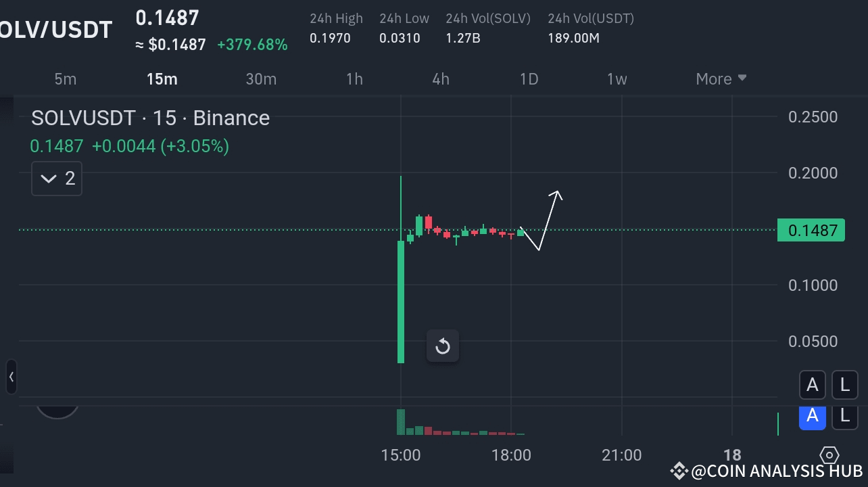Click the green 0.1487 price label on axis
Viewport: 868px width, 487px height.
coord(811,230)
